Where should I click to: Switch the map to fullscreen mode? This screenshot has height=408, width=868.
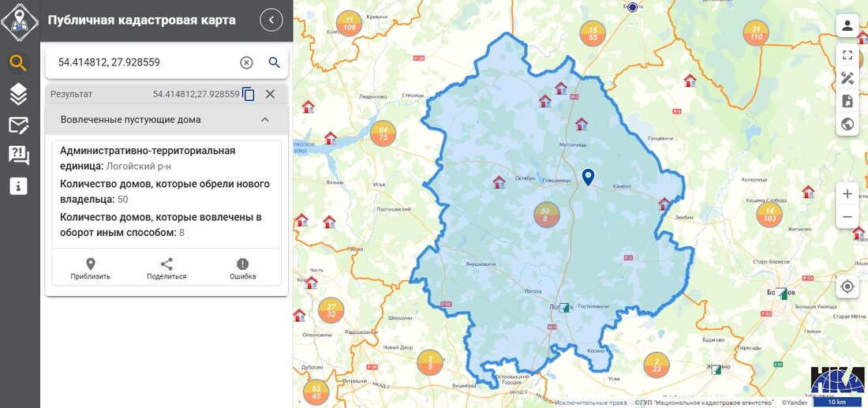click(847, 55)
